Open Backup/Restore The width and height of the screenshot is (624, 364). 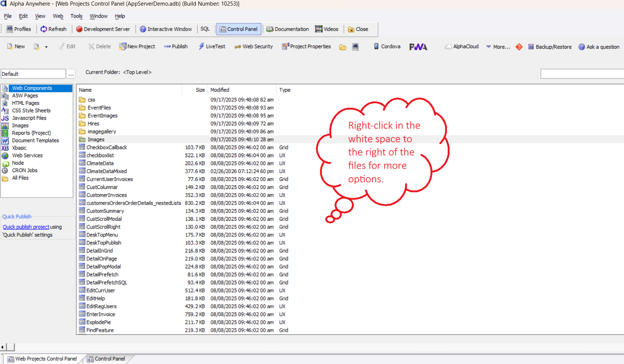tap(550, 47)
